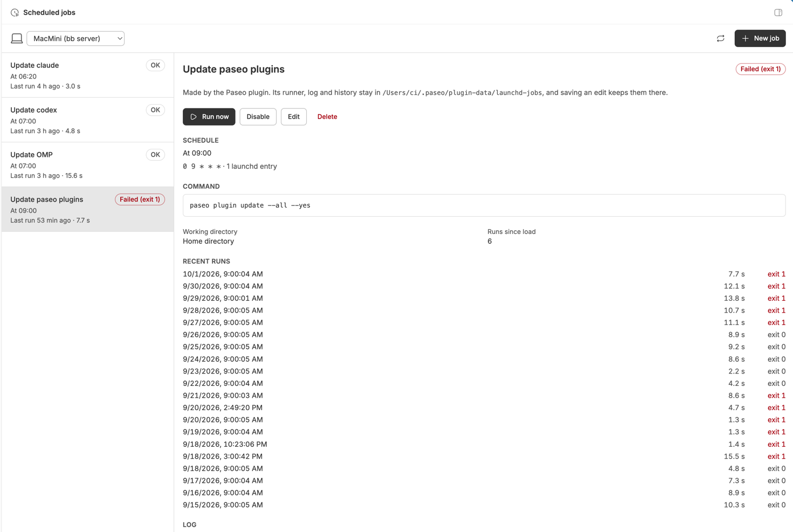Click OK badge on Update claude
The height and width of the screenshot is (532, 793).
click(155, 65)
